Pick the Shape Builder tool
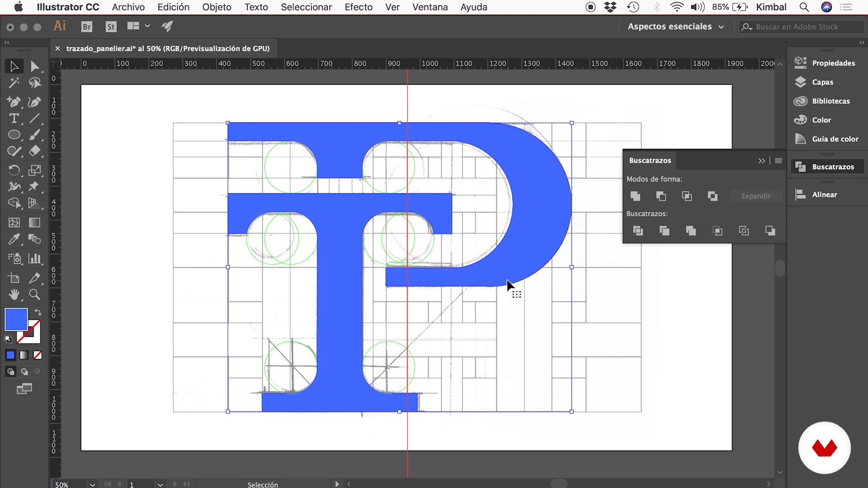The width and height of the screenshot is (868, 488). pos(14,203)
